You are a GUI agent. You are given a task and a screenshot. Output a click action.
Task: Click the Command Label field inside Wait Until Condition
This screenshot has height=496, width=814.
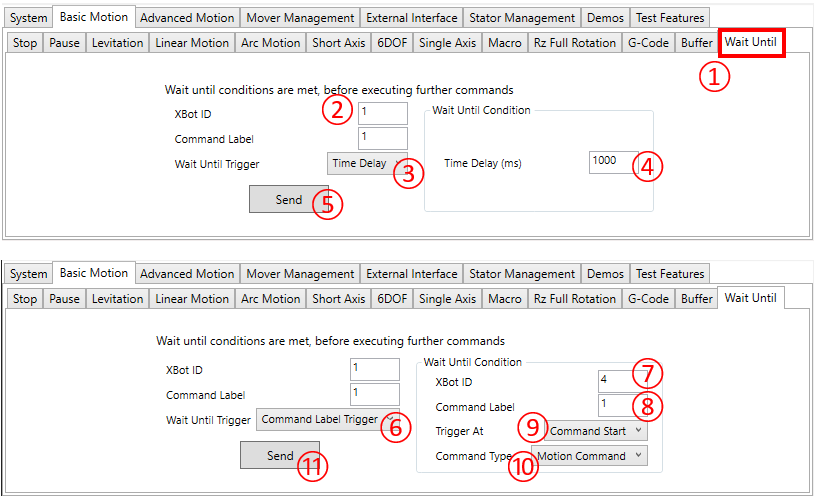click(x=615, y=405)
